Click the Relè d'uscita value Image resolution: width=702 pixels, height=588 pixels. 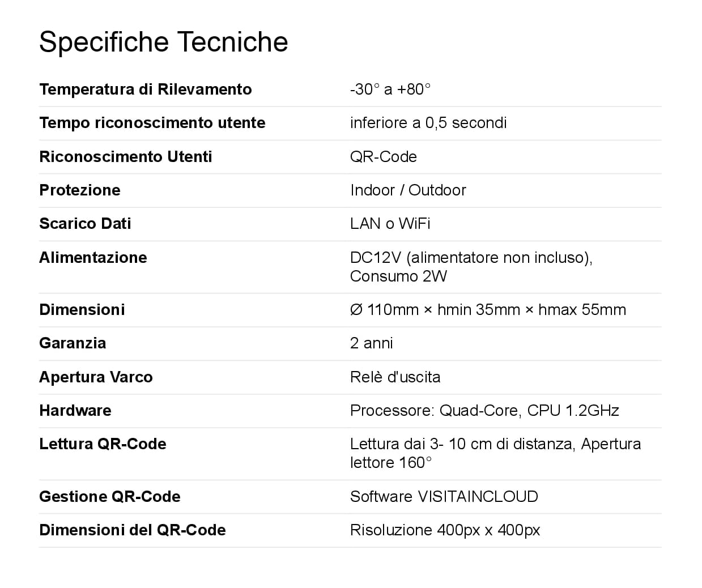(395, 377)
